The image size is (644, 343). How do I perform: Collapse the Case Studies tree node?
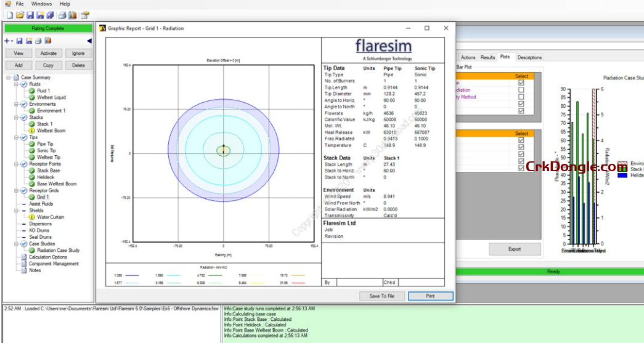click(x=17, y=244)
